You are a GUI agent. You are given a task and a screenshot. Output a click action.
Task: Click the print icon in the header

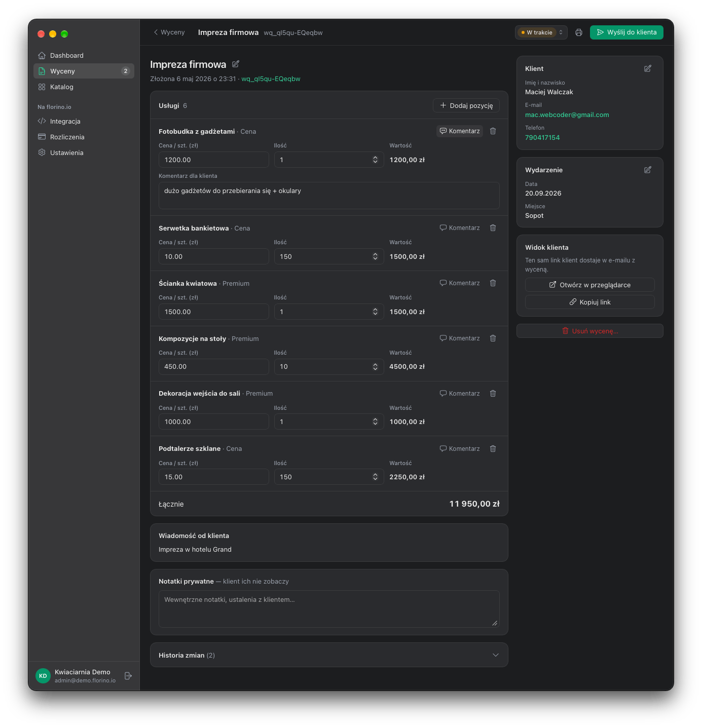click(x=579, y=32)
